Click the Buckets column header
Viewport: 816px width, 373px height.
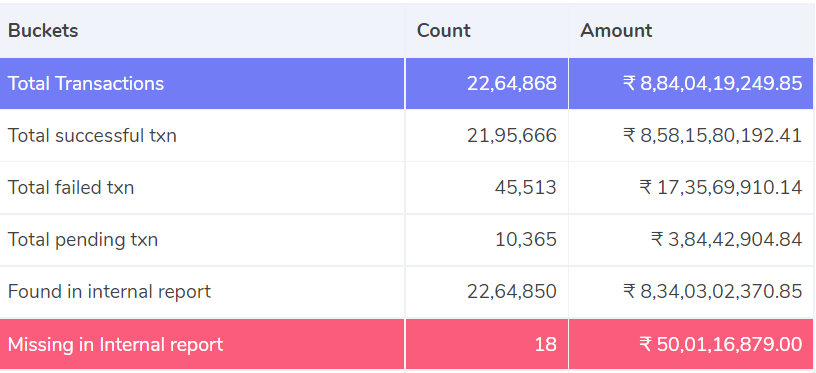click(x=43, y=31)
